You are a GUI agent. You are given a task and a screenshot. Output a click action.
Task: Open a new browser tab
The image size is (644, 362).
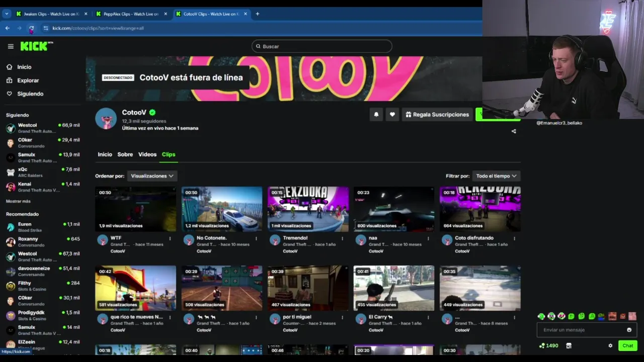click(x=257, y=14)
